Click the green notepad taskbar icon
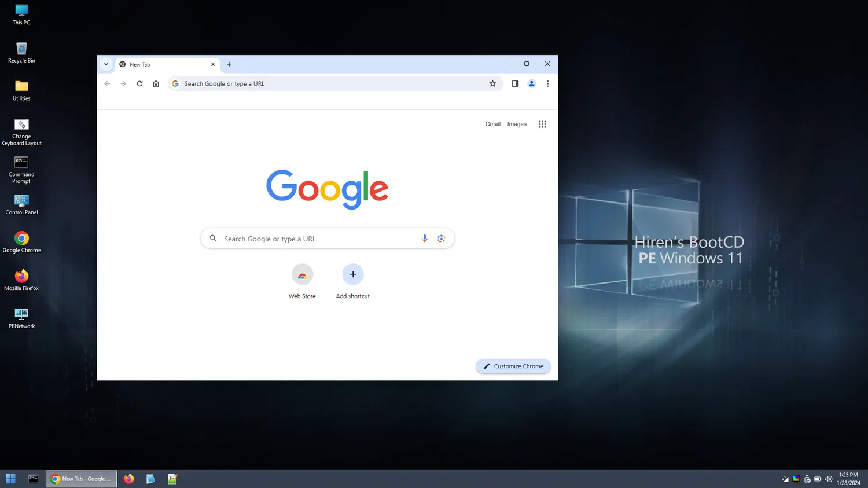The height and width of the screenshot is (488, 868). (x=172, y=479)
